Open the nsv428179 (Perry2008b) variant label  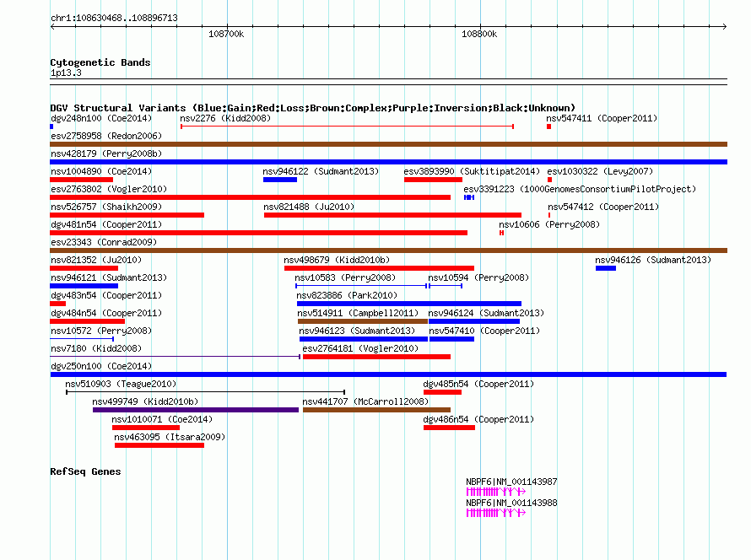(x=106, y=153)
